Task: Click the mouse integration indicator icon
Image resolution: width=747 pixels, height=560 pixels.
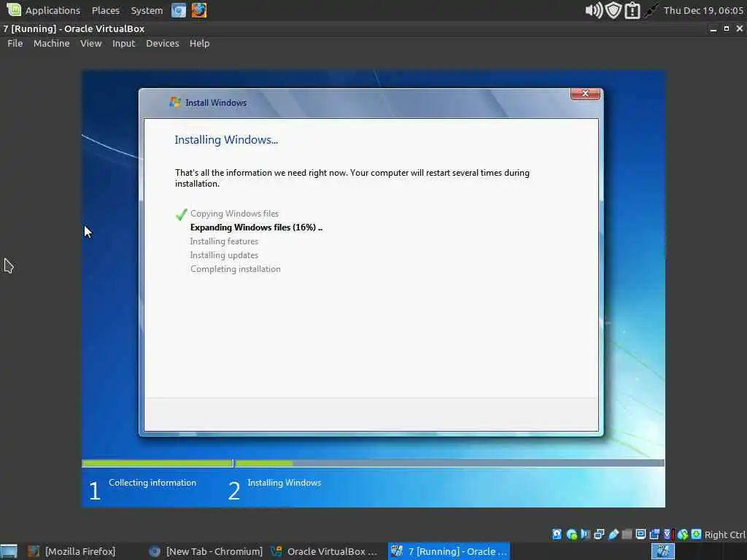Action: tap(683, 534)
